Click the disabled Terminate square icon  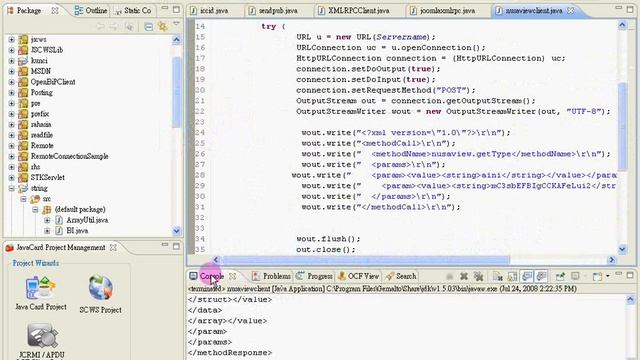point(449,276)
